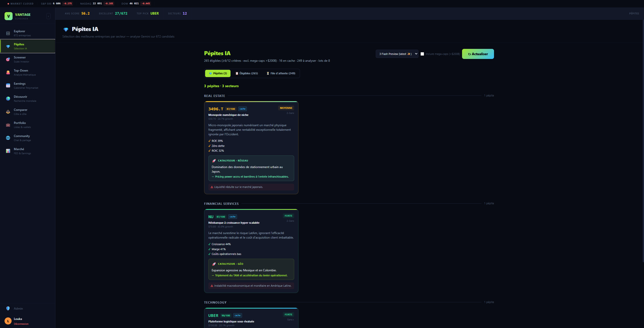Open Screener via its target icon

[8, 59]
